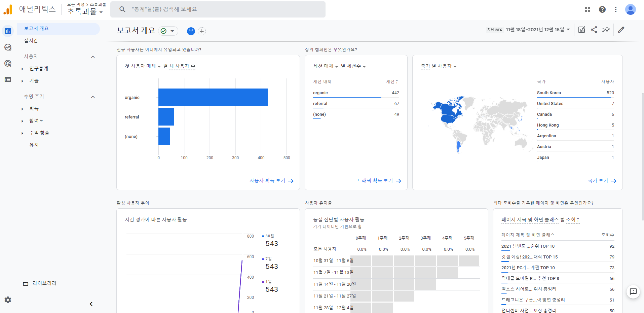The width and height of the screenshot is (644, 313).
Task: Open the more options vertical dots menu
Action: pos(616,9)
